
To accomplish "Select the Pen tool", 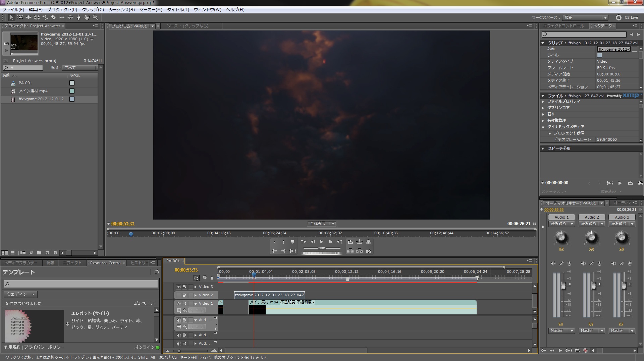I will pos(79,17).
